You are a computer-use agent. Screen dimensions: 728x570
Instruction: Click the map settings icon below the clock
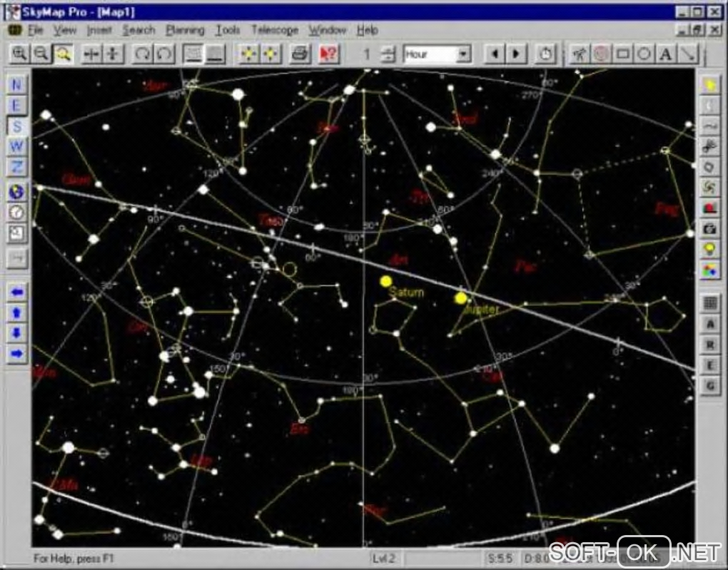click(16, 233)
